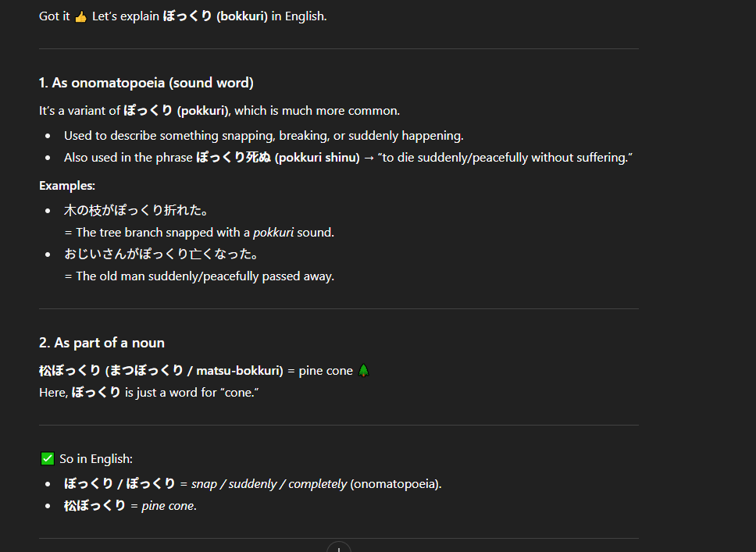Click the bold phrase '(pokkuri shinu)'
This screenshot has height=552, width=756.
click(x=317, y=158)
